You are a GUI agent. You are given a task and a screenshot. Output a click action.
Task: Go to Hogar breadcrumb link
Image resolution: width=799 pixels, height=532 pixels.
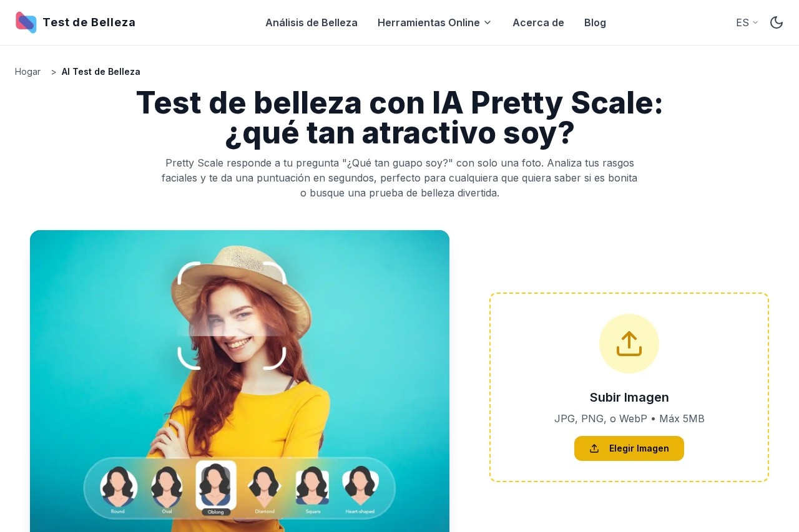[27, 72]
